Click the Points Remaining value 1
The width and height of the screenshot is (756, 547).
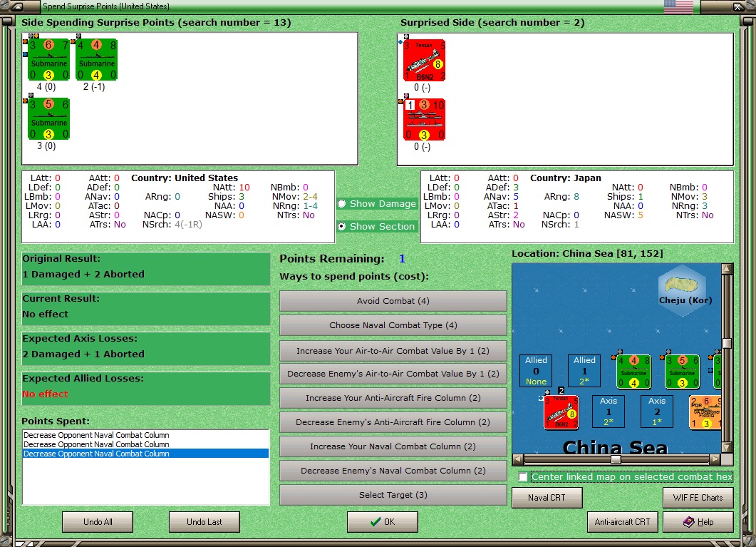pyautogui.click(x=402, y=259)
